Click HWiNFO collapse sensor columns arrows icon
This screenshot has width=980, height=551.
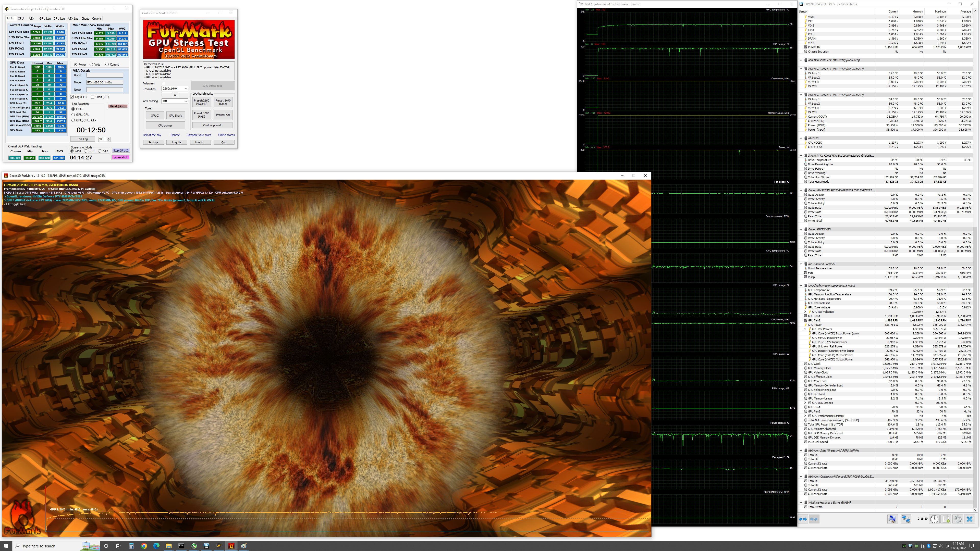814,519
